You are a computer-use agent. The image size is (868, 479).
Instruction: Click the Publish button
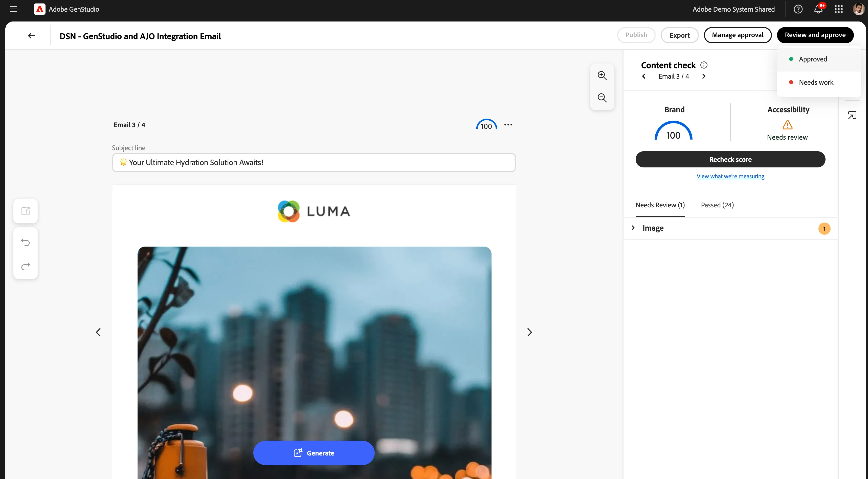(x=636, y=35)
